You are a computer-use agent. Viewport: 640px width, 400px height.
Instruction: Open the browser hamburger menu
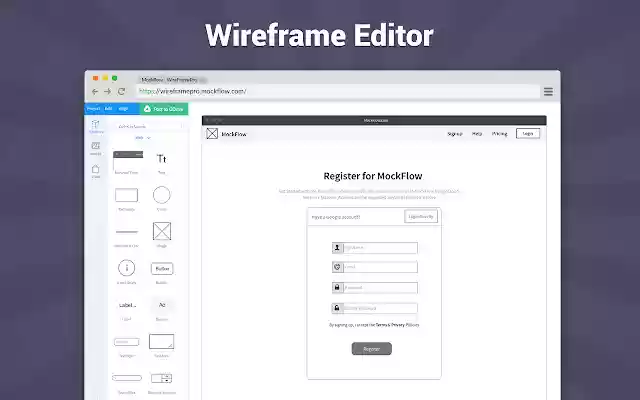point(548,92)
